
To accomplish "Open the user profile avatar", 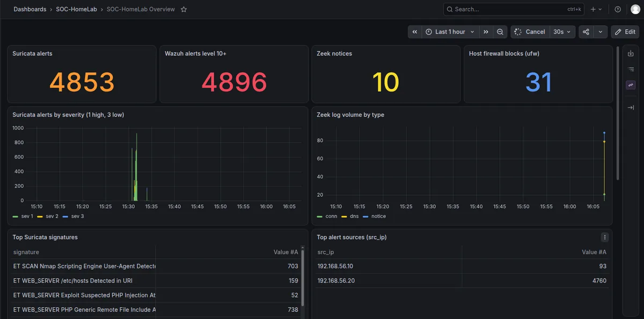I will pyautogui.click(x=635, y=9).
